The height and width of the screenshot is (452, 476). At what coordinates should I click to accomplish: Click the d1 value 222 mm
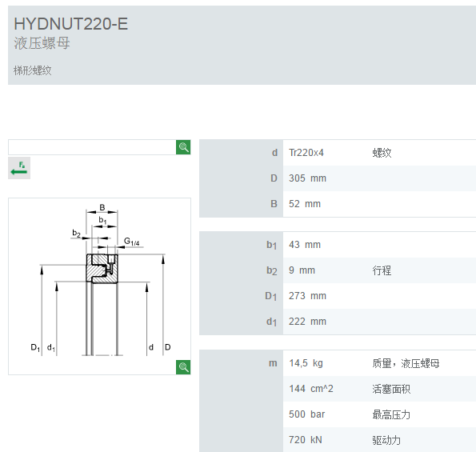coord(307,321)
